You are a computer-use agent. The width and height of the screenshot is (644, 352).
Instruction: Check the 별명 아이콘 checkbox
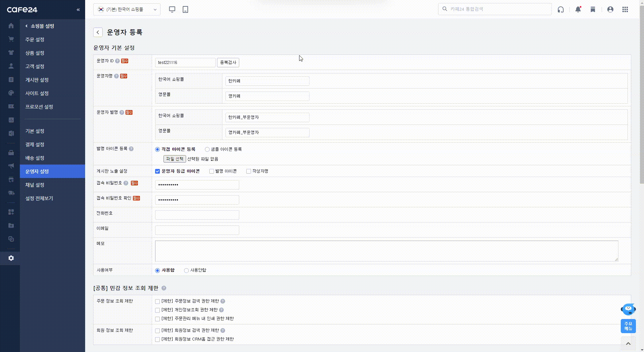[212, 171]
